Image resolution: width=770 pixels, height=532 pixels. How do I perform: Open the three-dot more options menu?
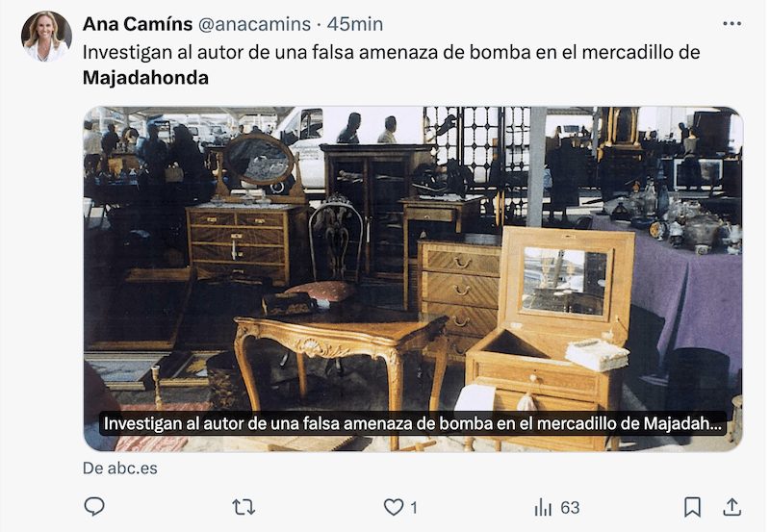coord(731,23)
